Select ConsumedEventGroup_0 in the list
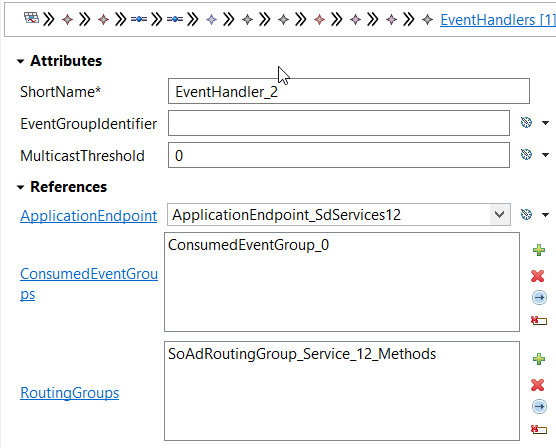Screen dimensions: 556x448 (249, 245)
